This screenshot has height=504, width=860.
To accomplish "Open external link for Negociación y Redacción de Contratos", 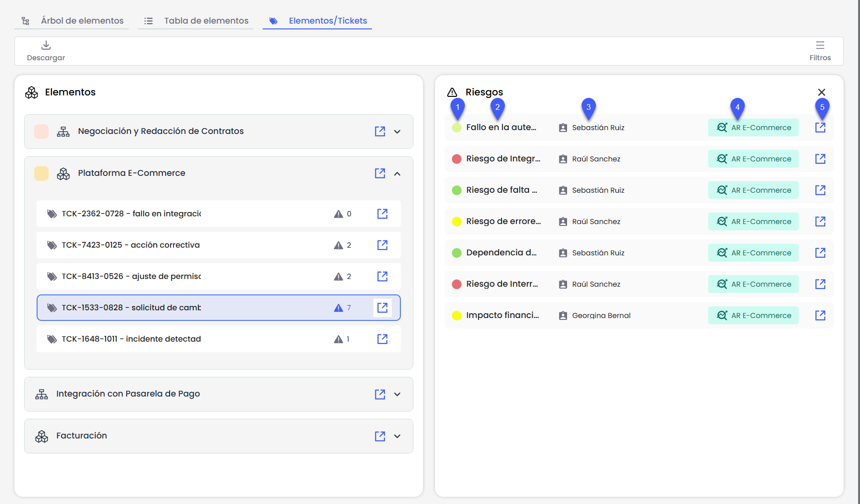I will [380, 132].
